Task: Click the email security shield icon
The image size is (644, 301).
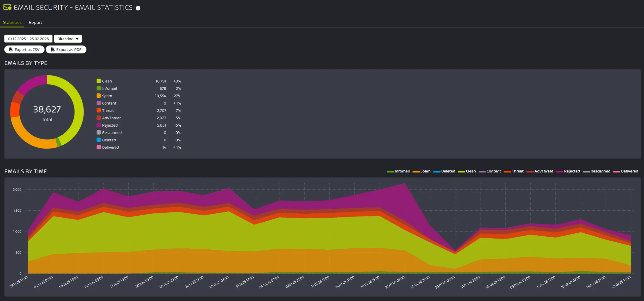Action: (x=7, y=7)
